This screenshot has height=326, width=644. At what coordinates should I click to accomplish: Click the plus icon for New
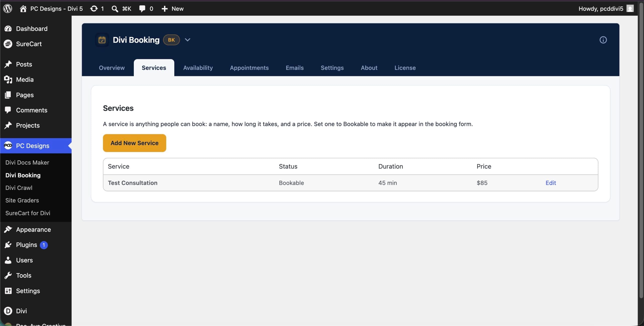pos(164,9)
